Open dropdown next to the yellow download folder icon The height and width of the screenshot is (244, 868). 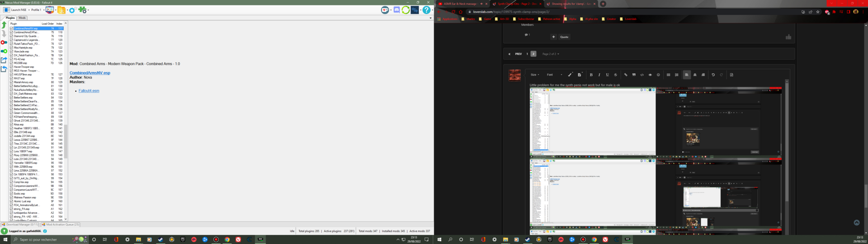[x=66, y=10]
